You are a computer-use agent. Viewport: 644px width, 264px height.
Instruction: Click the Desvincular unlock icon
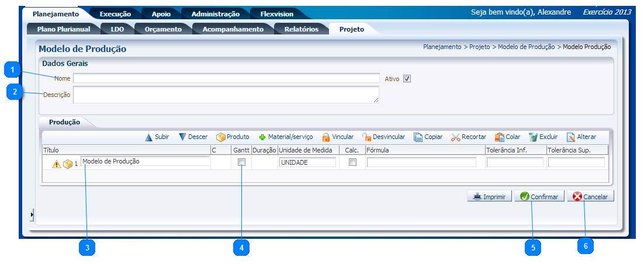[366, 137]
